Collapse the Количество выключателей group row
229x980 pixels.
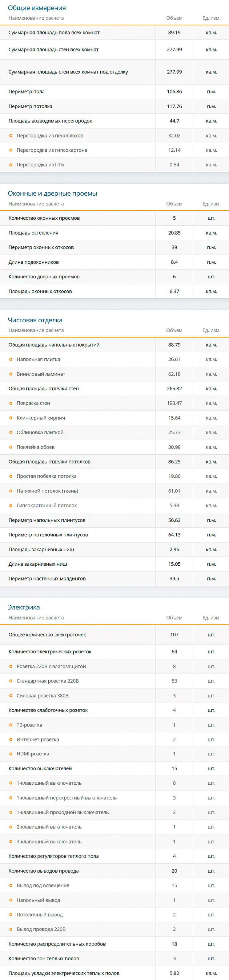pyautogui.click(x=40, y=768)
